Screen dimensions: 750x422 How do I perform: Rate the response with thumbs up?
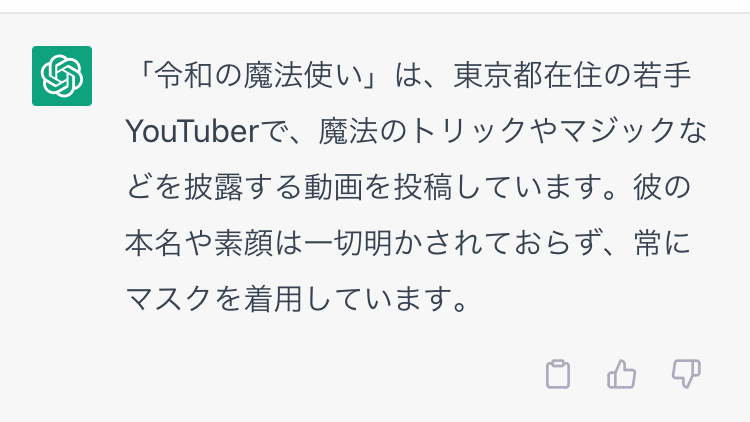tap(621, 374)
